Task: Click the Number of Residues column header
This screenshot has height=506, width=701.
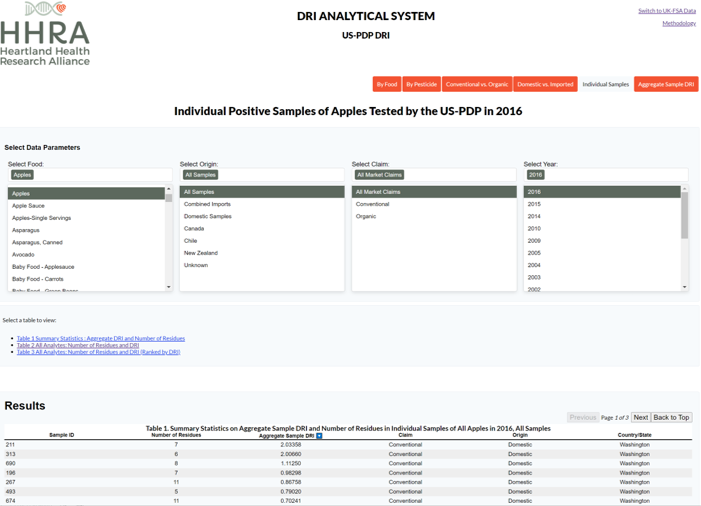Action: [176, 435]
